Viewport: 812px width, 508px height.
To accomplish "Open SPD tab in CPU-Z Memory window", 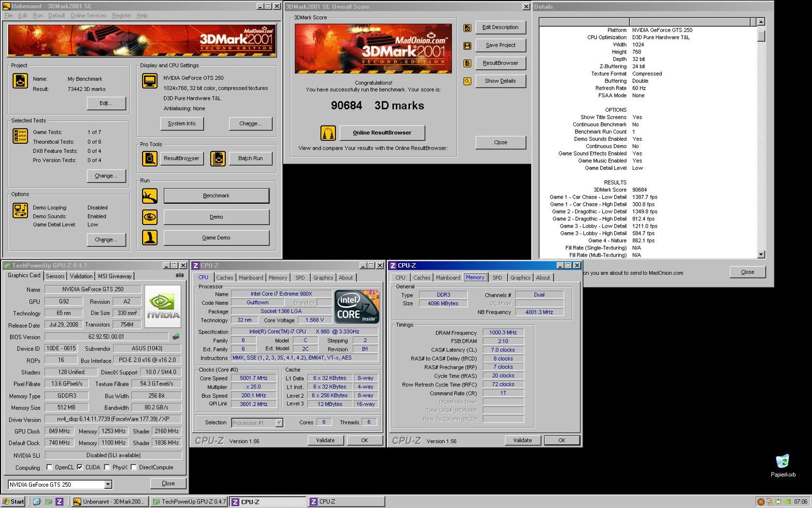I will [497, 277].
